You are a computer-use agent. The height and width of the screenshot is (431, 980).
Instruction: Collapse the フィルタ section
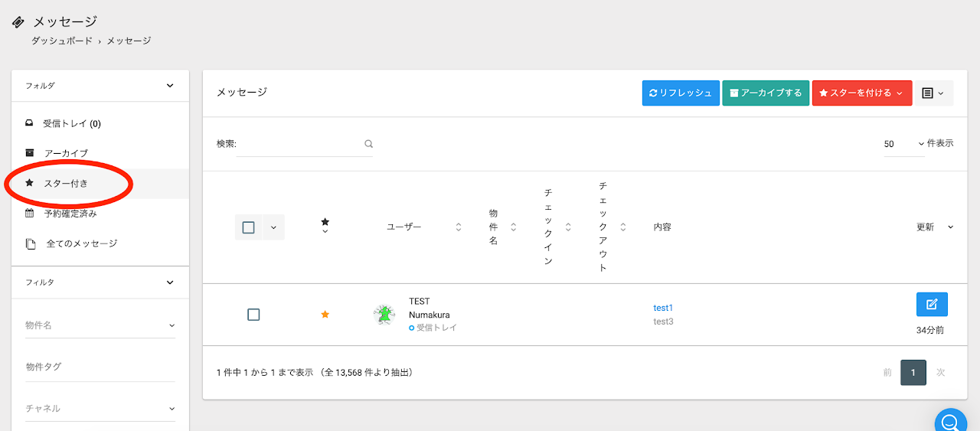170,282
